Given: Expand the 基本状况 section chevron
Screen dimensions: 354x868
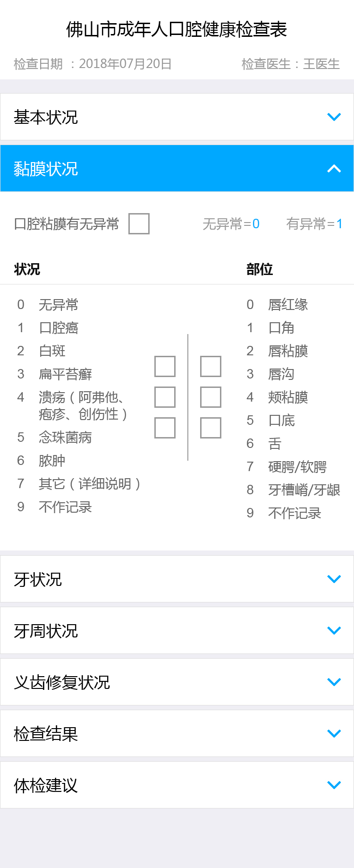Looking at the screenshot, I should [334, 117].
